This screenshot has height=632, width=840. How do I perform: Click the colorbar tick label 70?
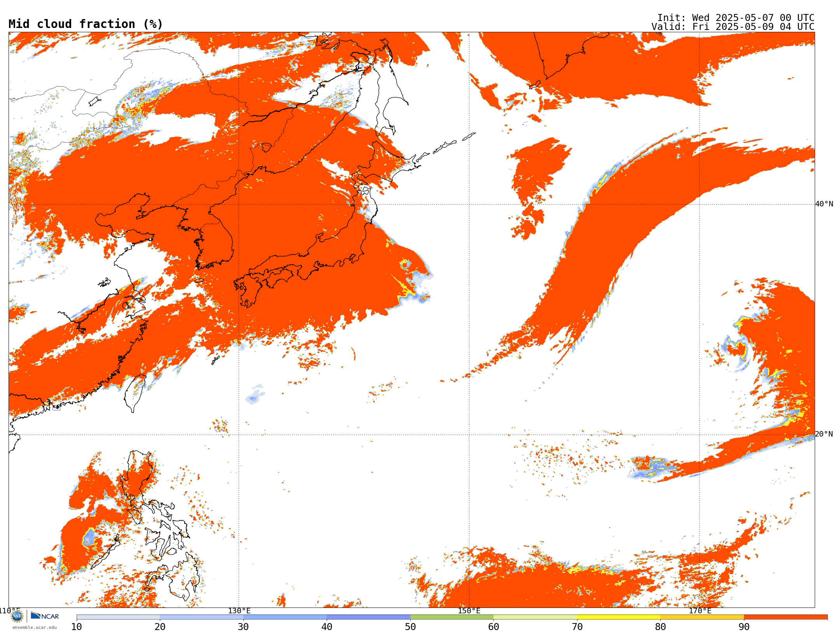(577, 627)
